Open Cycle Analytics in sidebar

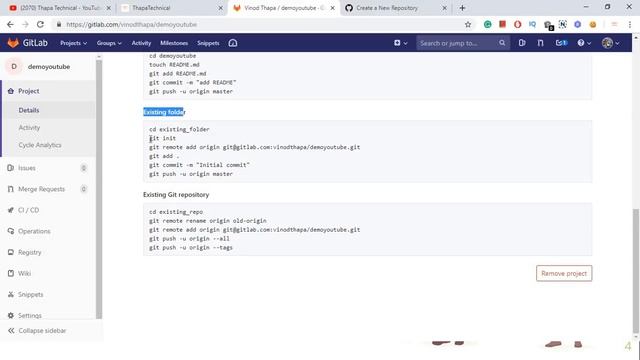pos(40,145)
